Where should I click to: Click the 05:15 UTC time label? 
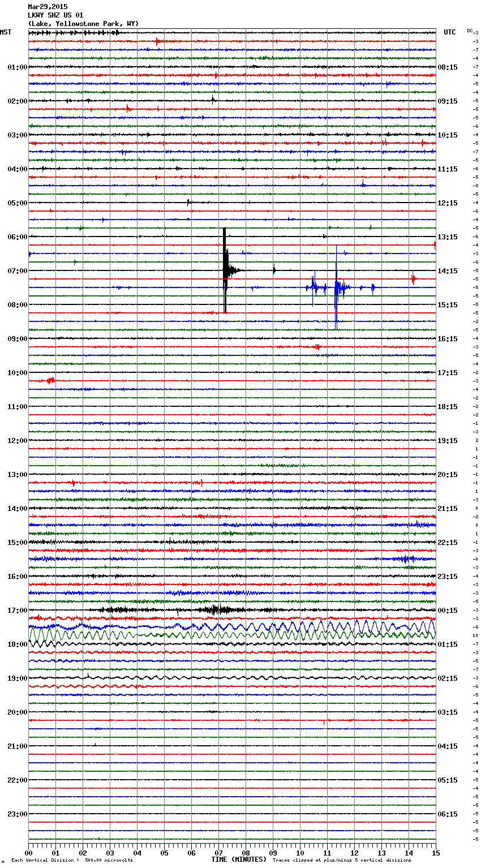tap(448, 780)
